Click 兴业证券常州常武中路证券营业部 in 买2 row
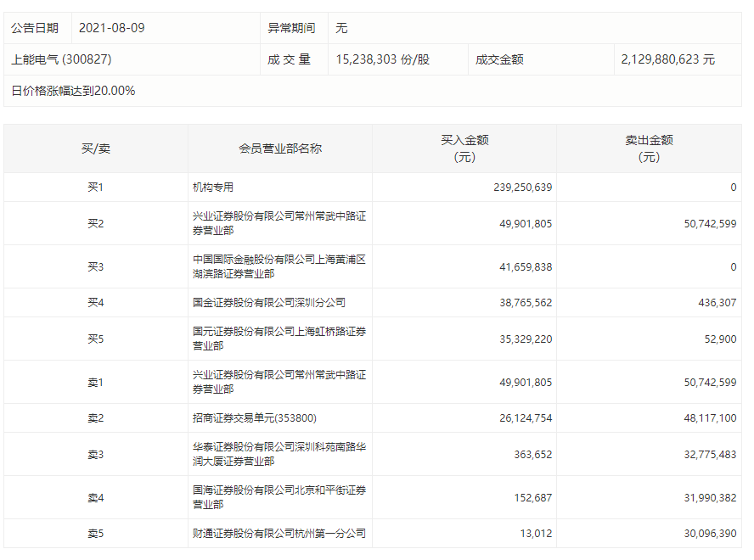Image resolution: width=754 pixels, height=560 pixels. point(280,222)
